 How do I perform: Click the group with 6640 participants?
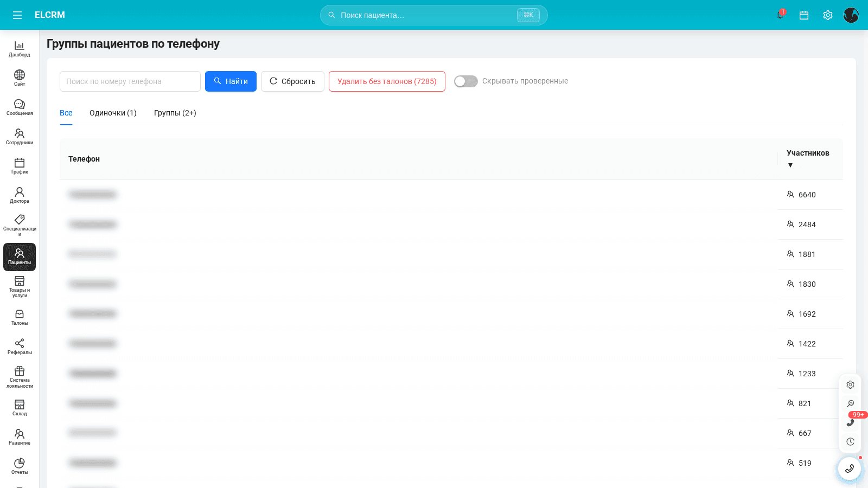pos(451,195)
